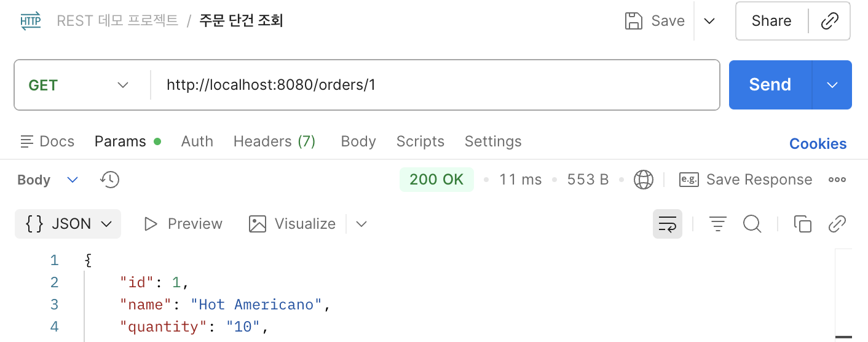868x342 pixels.
Task: Open the JSON format selector
Action: [x=68, y=224]
